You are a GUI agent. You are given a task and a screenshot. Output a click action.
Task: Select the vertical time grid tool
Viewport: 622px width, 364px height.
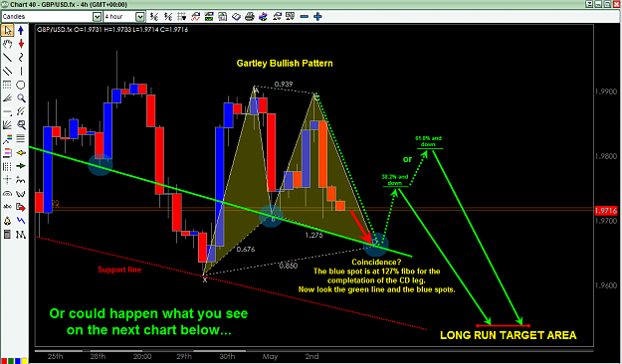tap(8, 166)
